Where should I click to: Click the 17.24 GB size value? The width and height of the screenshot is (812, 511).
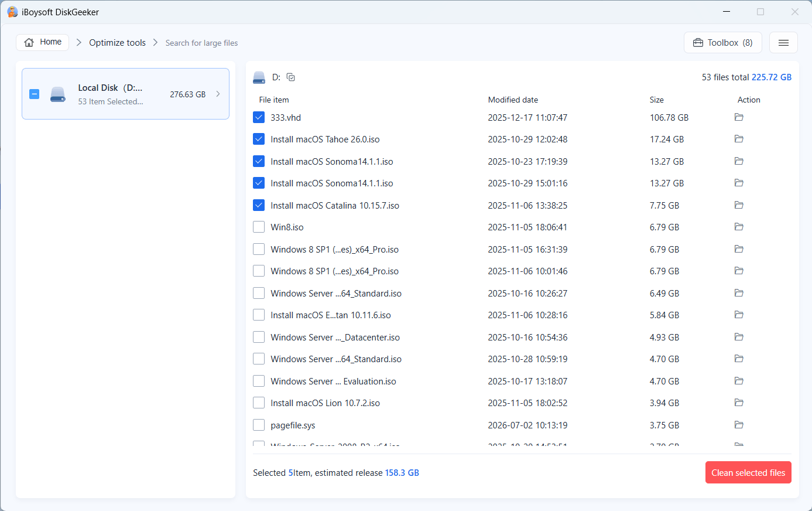point(667,139)
